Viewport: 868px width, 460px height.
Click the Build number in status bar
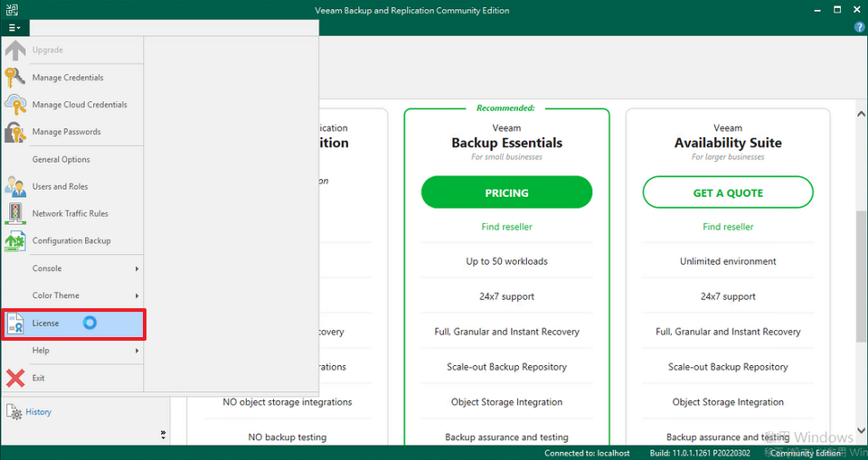coord(700,453)
